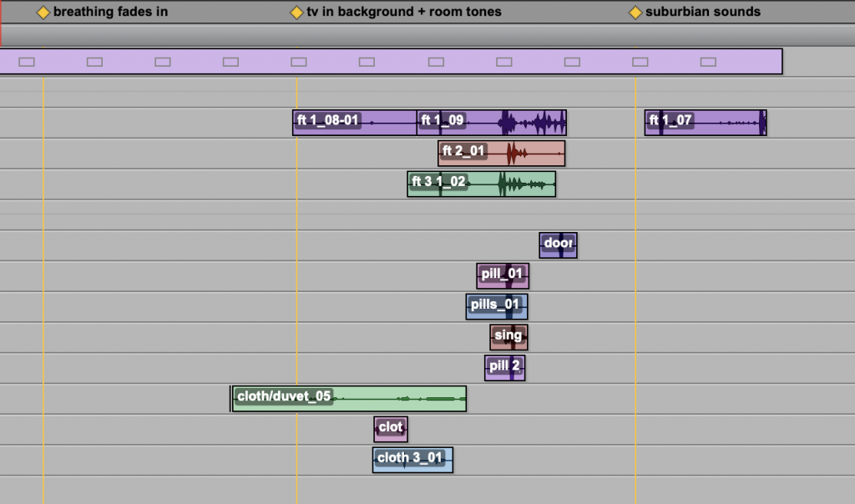Image resolution: width=855 pixels, height=504 pixels.
Task: Select the 'suburbian sounds' marker diamond
Action: [x=635, y=13]
